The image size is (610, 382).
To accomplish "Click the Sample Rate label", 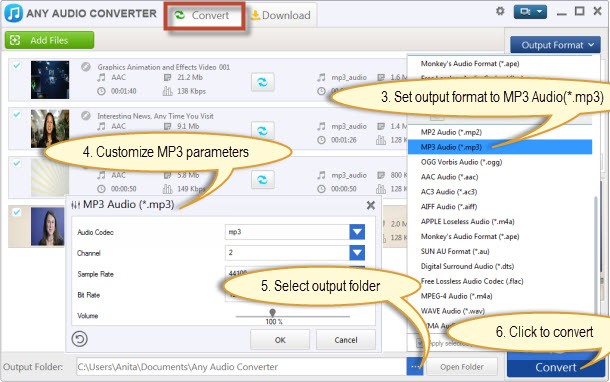I will (95, 274).
